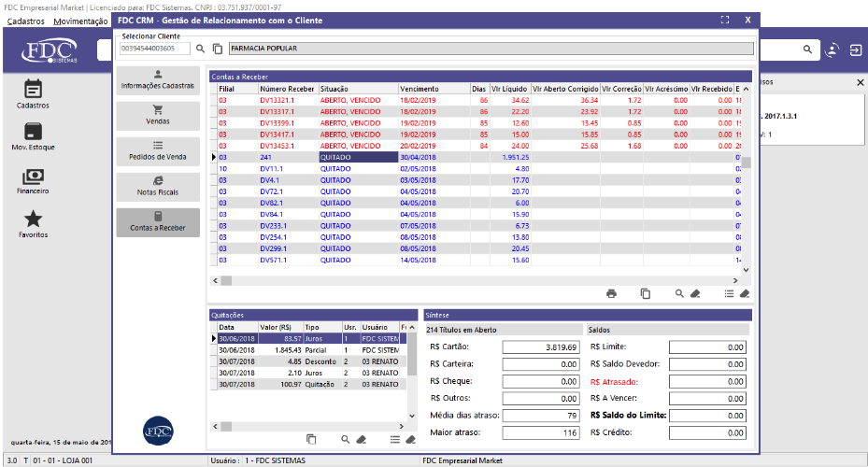Open the Notas Fiscais section

(158, 187)
